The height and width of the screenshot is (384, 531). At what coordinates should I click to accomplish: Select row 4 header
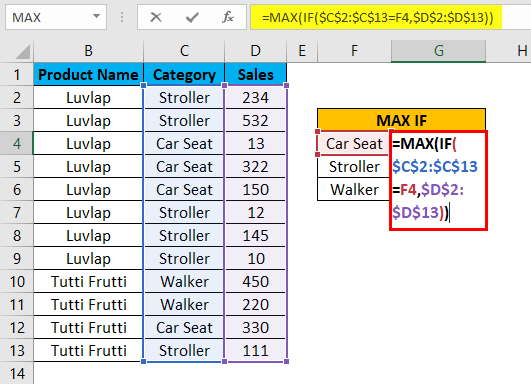[17, 144]
